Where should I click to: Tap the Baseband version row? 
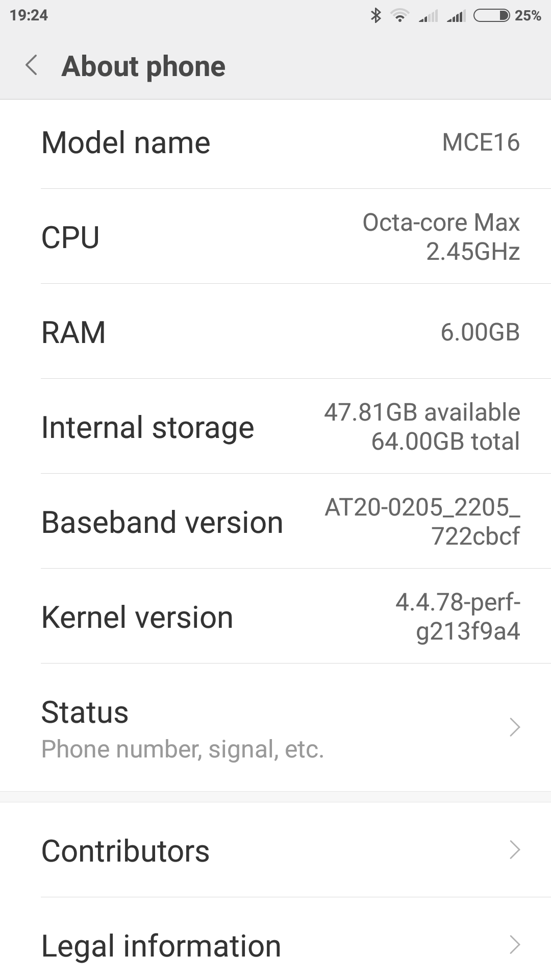coord(275,522)
